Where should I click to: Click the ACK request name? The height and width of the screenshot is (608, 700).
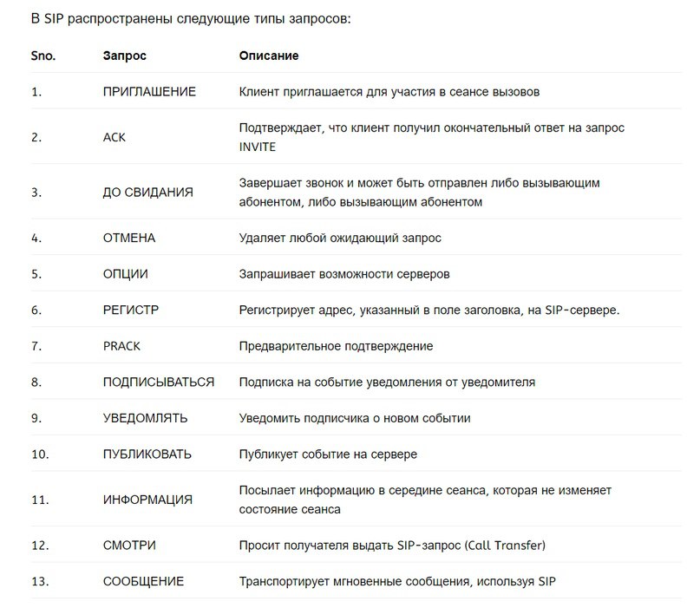[x=114, y=137]
